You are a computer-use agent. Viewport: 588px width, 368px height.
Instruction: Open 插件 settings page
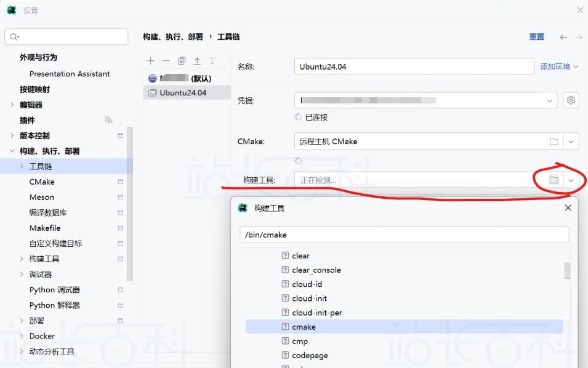27,120
